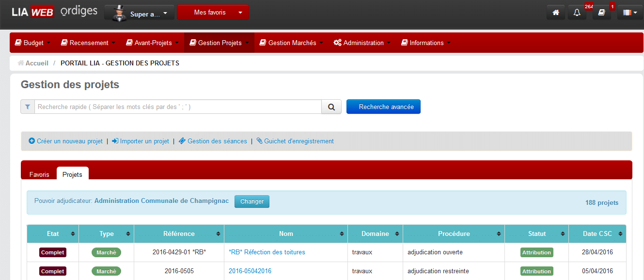Expand the Budget menu

coord(33,43)
